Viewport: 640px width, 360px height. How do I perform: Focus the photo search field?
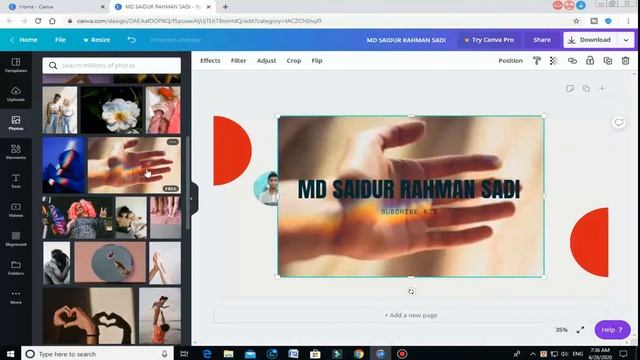coord(111,65)
